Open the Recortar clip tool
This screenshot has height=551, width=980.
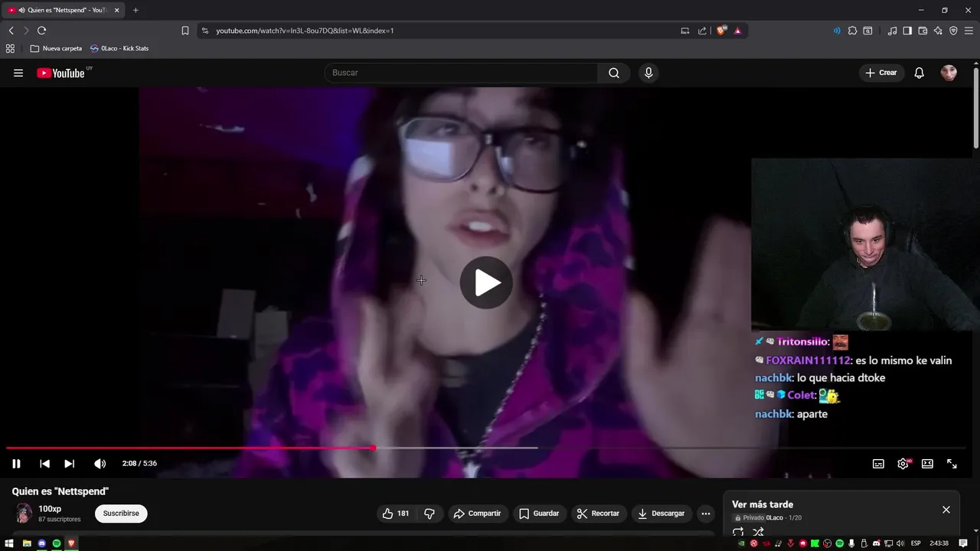click(598, 514)
